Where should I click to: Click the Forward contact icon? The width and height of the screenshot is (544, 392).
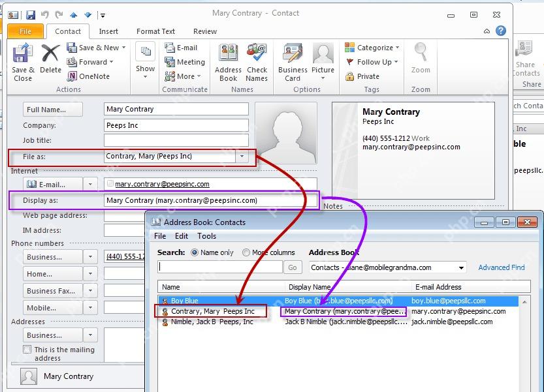click(x=90, y=62)
